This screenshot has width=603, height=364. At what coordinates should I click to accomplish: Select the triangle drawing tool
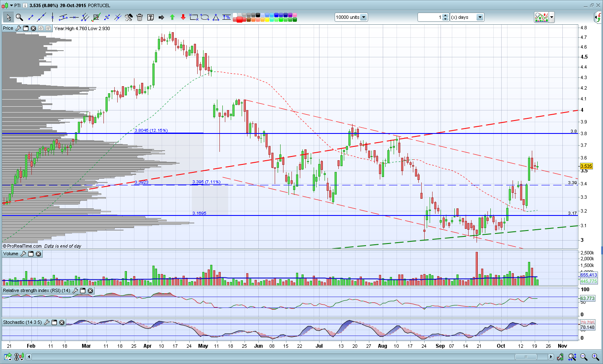coord(216,17)
